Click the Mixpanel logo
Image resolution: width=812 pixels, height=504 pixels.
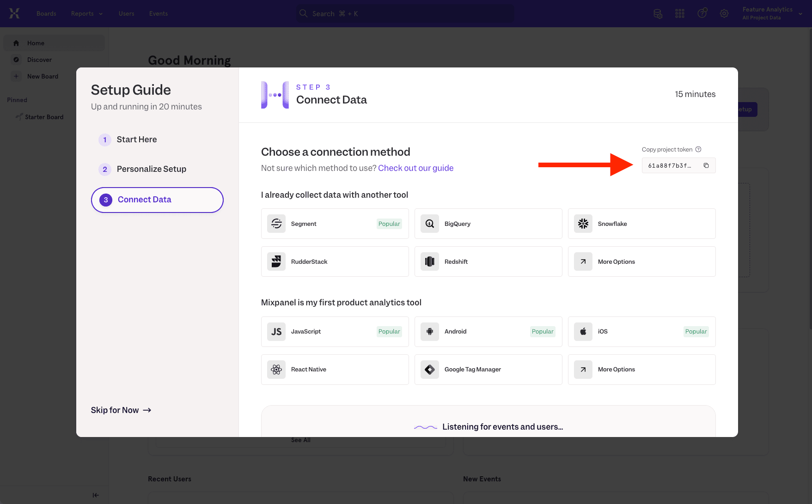point(14,13)
